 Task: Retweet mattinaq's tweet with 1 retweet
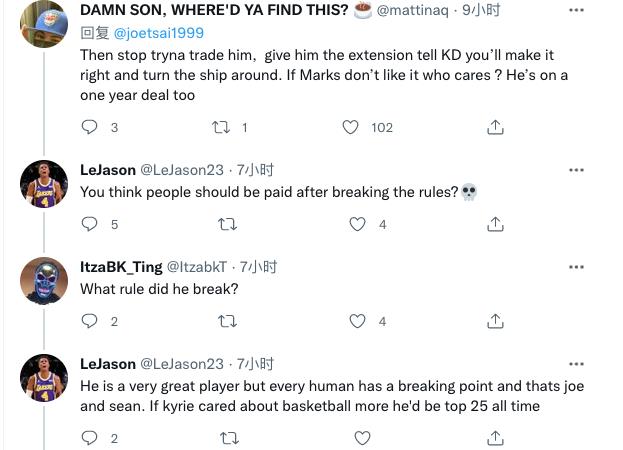coord(223,127)
